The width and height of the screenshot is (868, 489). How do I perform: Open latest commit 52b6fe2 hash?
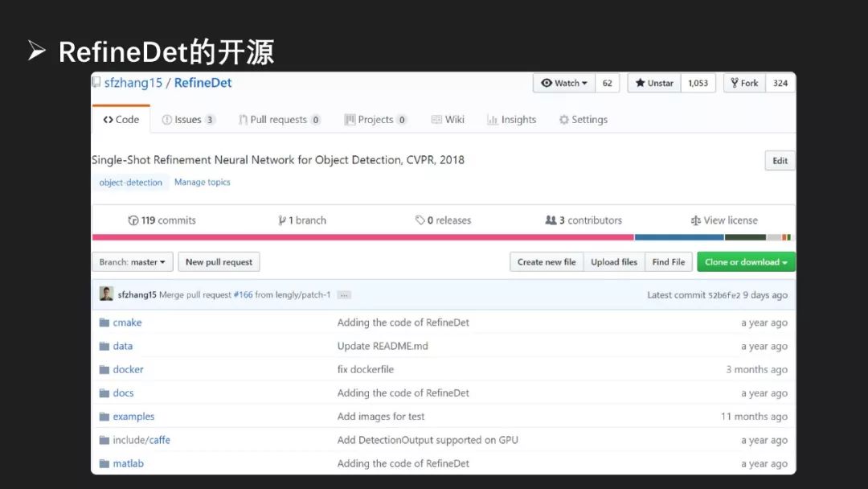(724, 295)
